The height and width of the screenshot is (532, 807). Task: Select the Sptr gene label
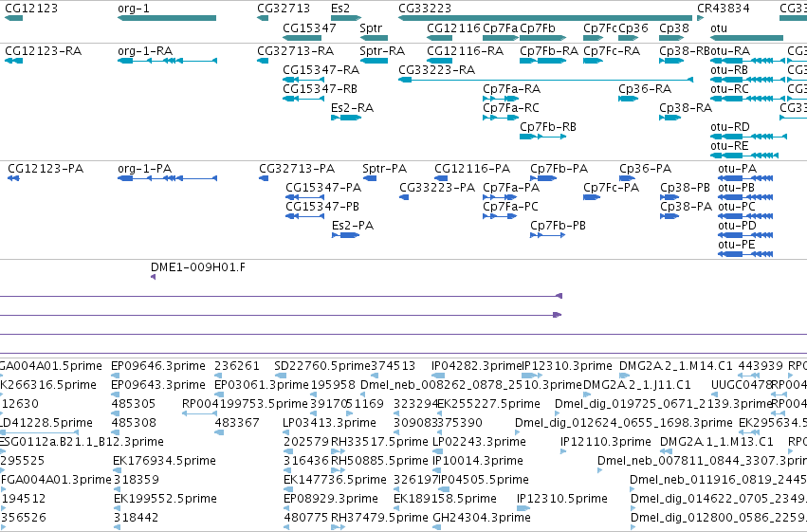pyautogui.click(x=371, y=28)
